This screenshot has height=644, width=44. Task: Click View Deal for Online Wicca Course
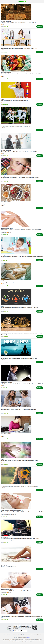[40, 27]
